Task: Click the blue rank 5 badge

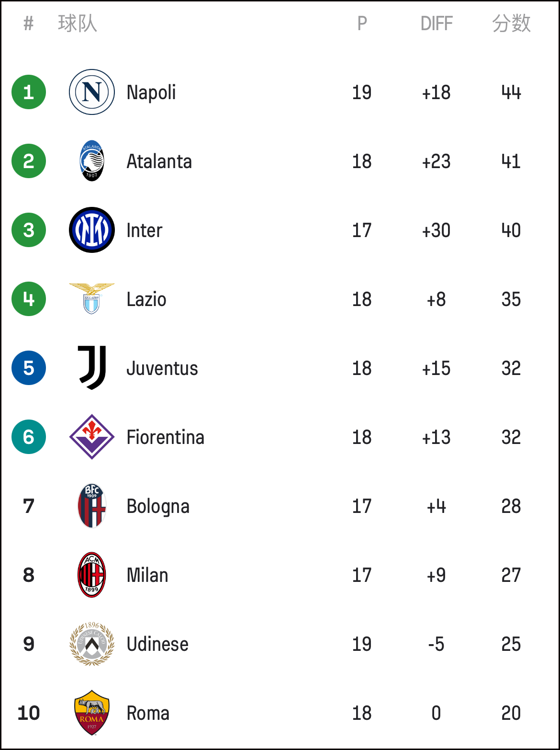Action: 29,368
